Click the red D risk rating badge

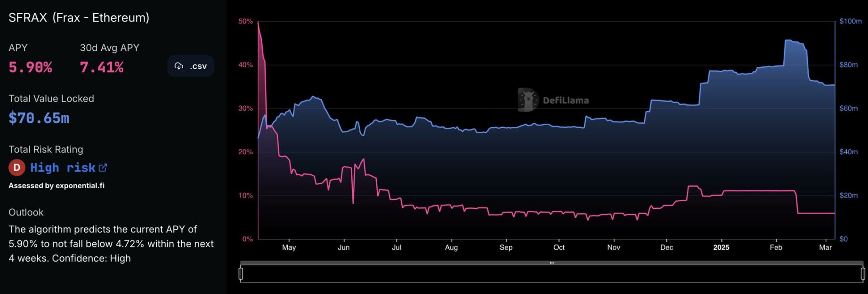click(x=17, y=167)
